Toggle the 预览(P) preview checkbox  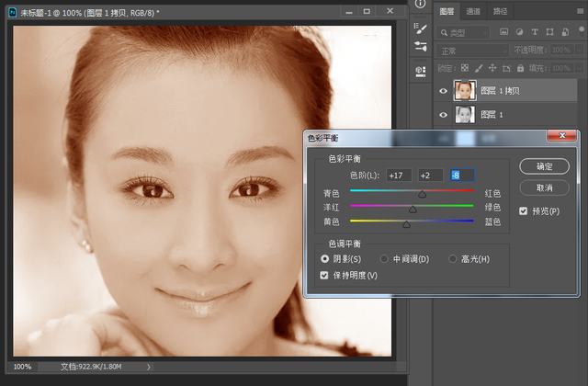click(x=524, y=211)
